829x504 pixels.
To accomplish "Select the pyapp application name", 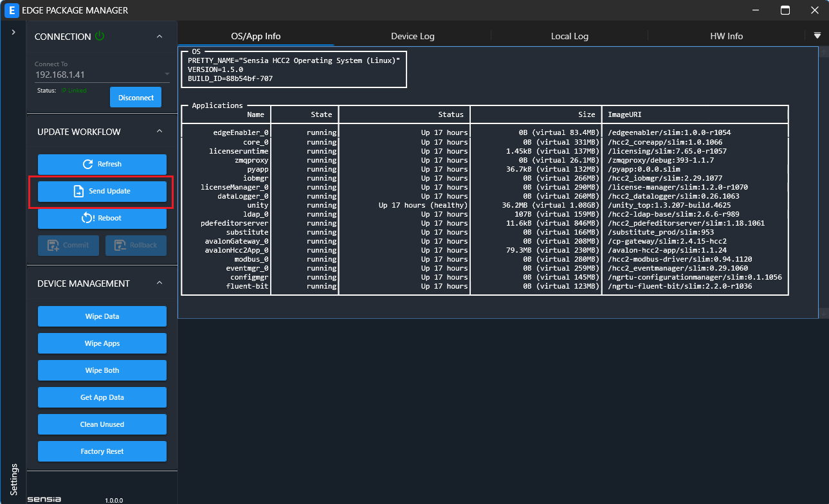I will pos(258,168).
